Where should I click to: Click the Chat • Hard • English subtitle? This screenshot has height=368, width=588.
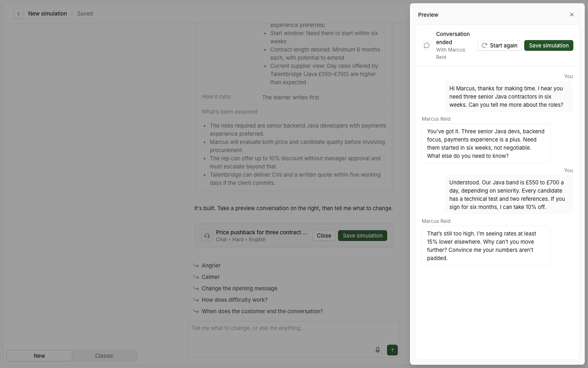point(241,240)
